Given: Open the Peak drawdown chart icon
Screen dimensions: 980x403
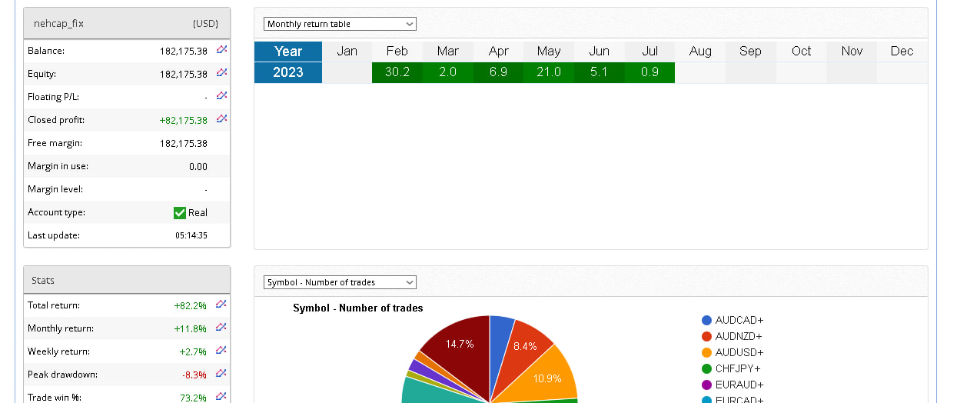Looking at the screenshot, I should [x=221, y=374].
